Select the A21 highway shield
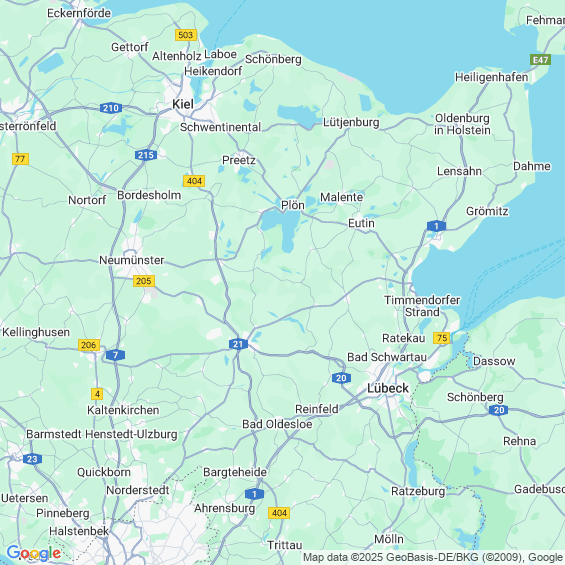The width and height of the screenshot is (565, 565). click(238, 344)
